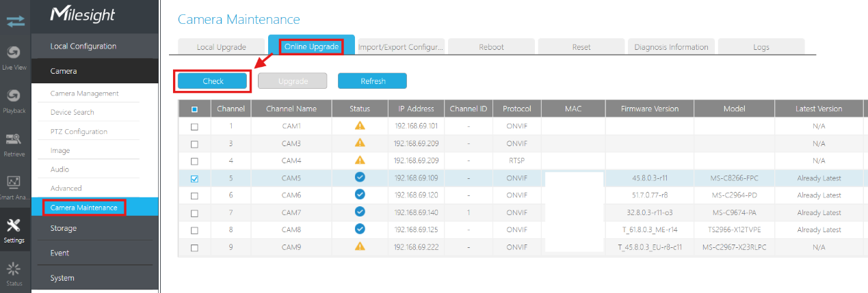This screenshot has height=293, width=868.
Task: Click IP address 192.168.69.101
Action: [417, 126]
